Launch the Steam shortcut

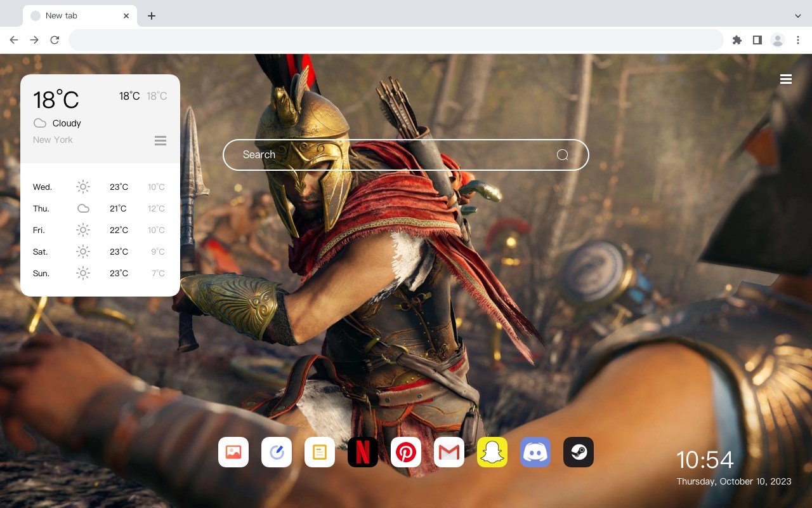pyautogui.click(x=579, y=452)
